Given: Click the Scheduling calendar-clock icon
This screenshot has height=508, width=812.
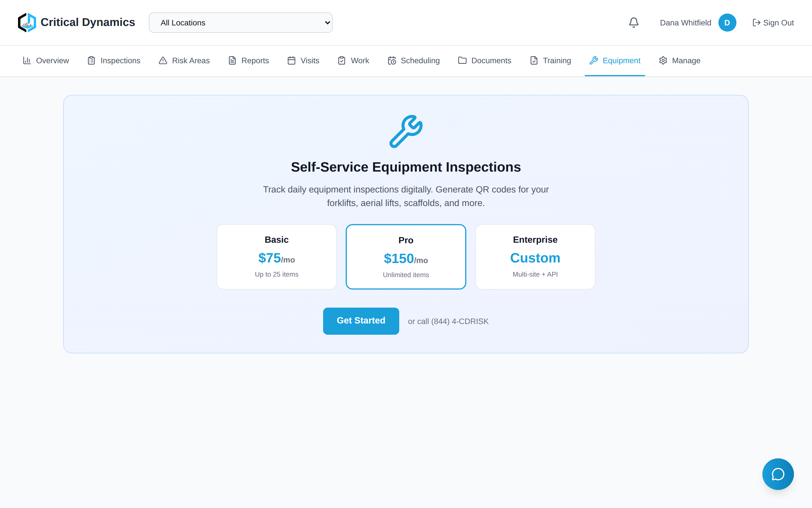Looking at the screenshot, I should pos(392,60).
